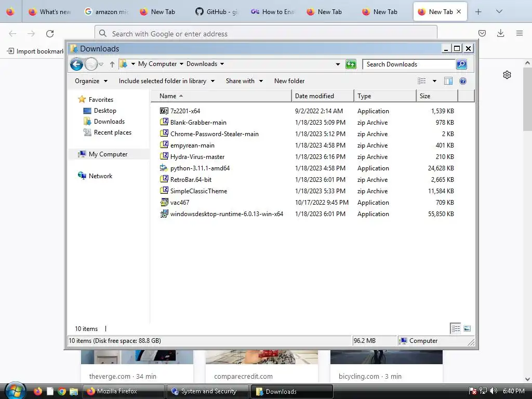Click Firefox page vertical scrollbar
The height and width of the screenshot is (399, 532).
(527, 99)
